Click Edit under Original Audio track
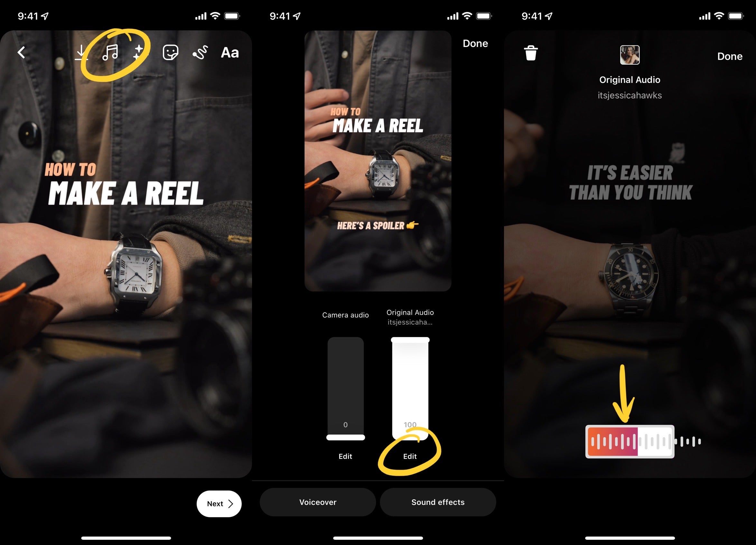756x545 pixels. (409, 457)
